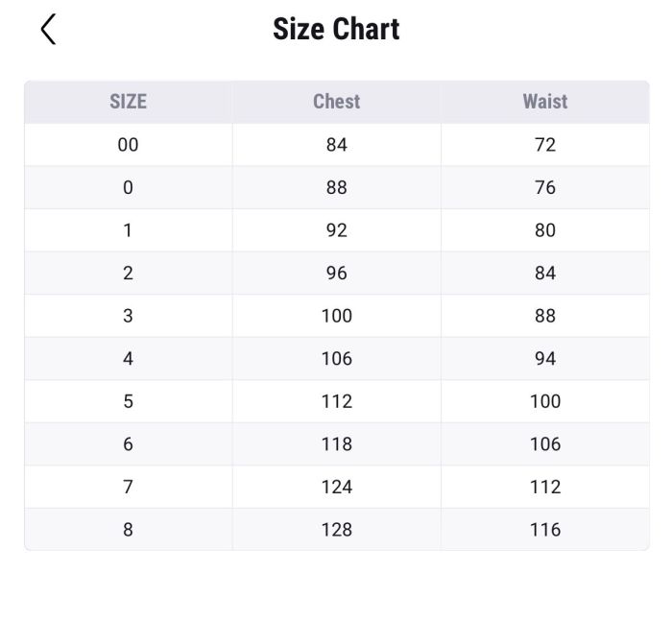Tap size 3 row label

128,316
